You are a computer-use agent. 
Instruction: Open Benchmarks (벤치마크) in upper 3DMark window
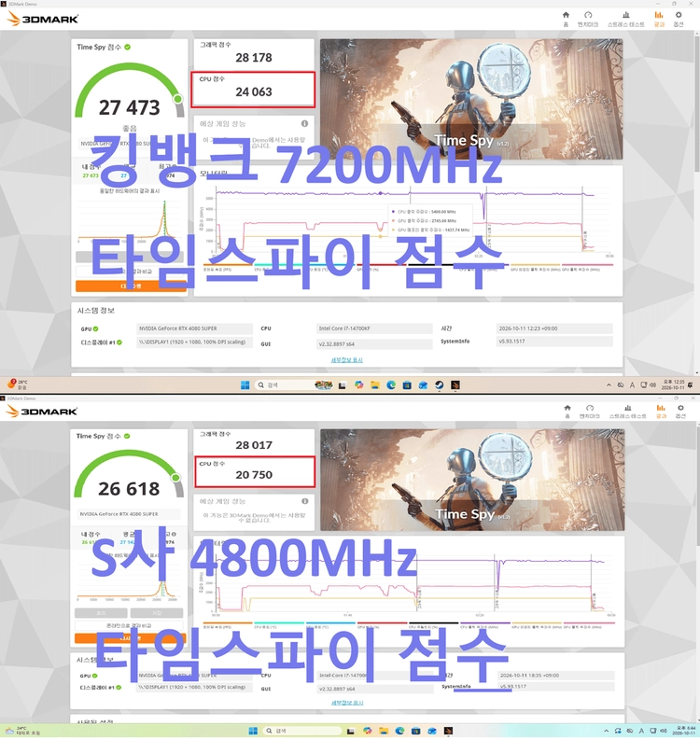pyautogui.click(x=588, y=19)
